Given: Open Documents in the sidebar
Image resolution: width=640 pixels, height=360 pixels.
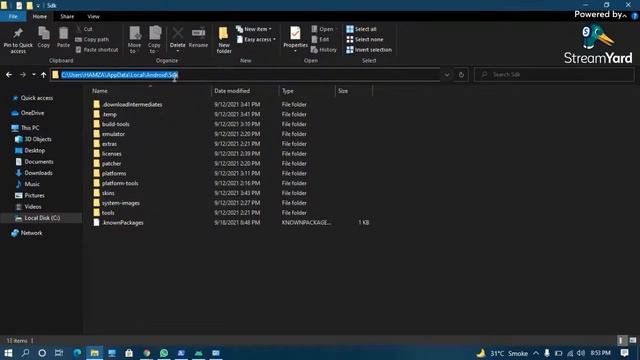Looking at the screenshot, I should (x=39, y=162).
